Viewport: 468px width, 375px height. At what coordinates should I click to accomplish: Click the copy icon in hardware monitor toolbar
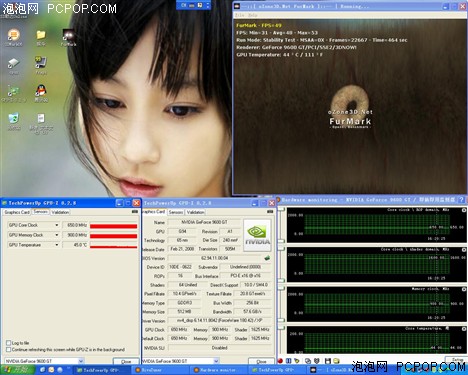coord(308,361)
